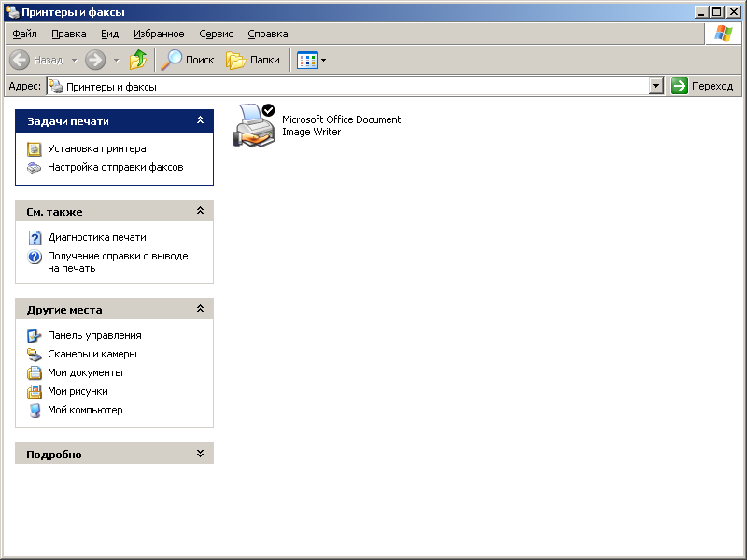Image resolution: width=747 pixels, height=560 pixels.
Task: Open "Диагностика печати" link
Action: (x=97, y=237)
